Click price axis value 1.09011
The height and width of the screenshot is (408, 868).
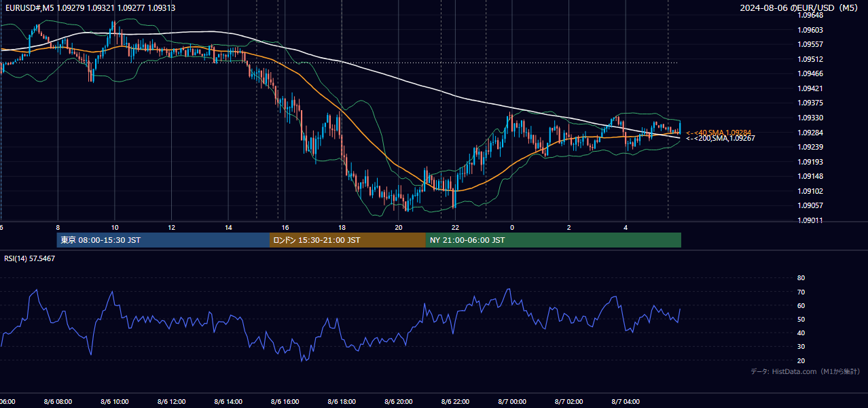click(810, 220)
